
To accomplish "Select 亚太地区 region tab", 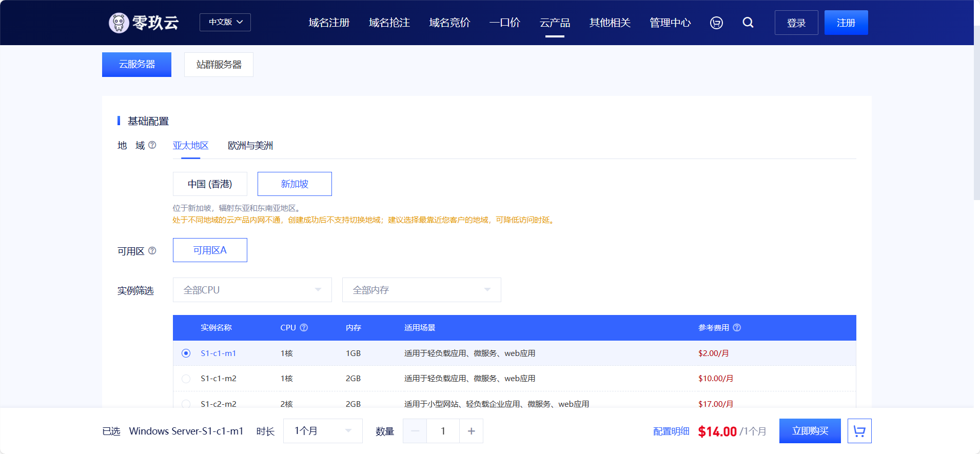I will 190,146.
